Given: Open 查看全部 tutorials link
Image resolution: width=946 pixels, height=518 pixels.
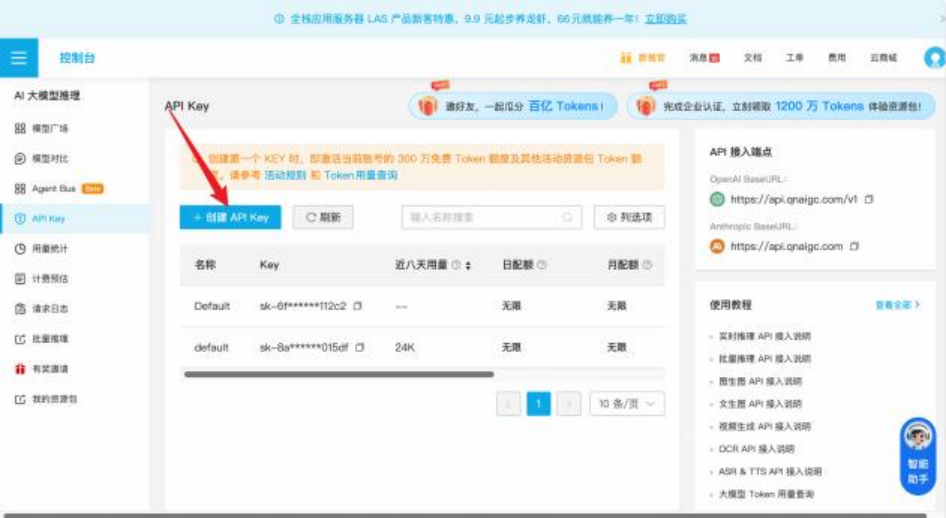Looking at the screenshot, I should [x=897, y=305].
